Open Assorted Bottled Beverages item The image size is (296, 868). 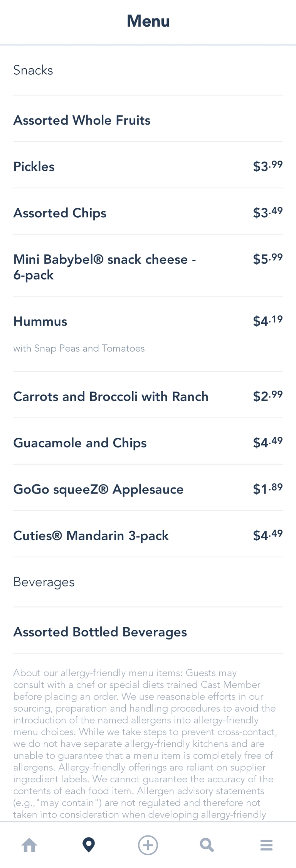pos(100,632)
